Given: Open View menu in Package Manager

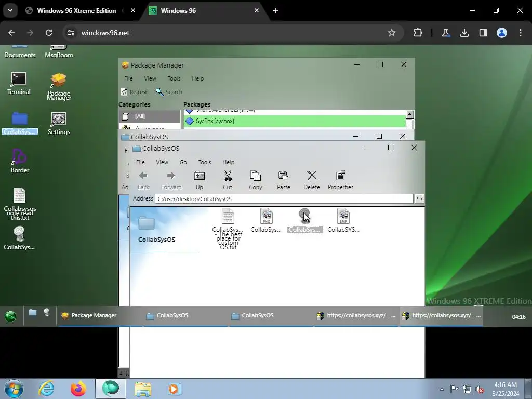Looking at the screenshot, I should click(150, 78).
